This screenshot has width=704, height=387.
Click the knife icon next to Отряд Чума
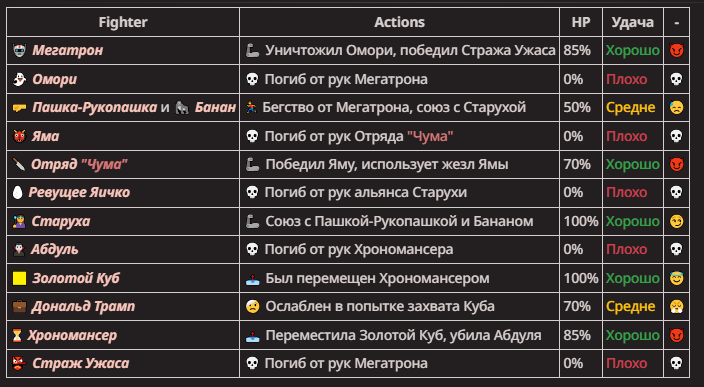(19, 164)
